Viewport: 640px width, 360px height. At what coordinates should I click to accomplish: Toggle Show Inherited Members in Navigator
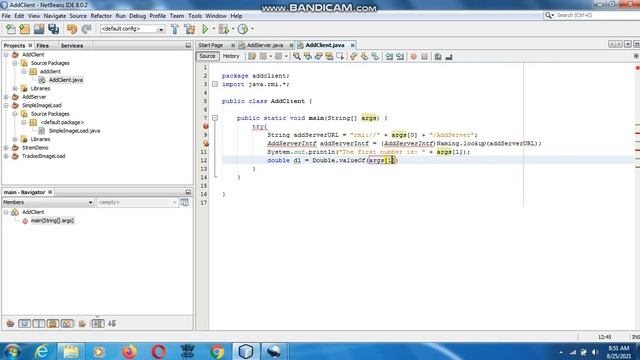[10, 324]
